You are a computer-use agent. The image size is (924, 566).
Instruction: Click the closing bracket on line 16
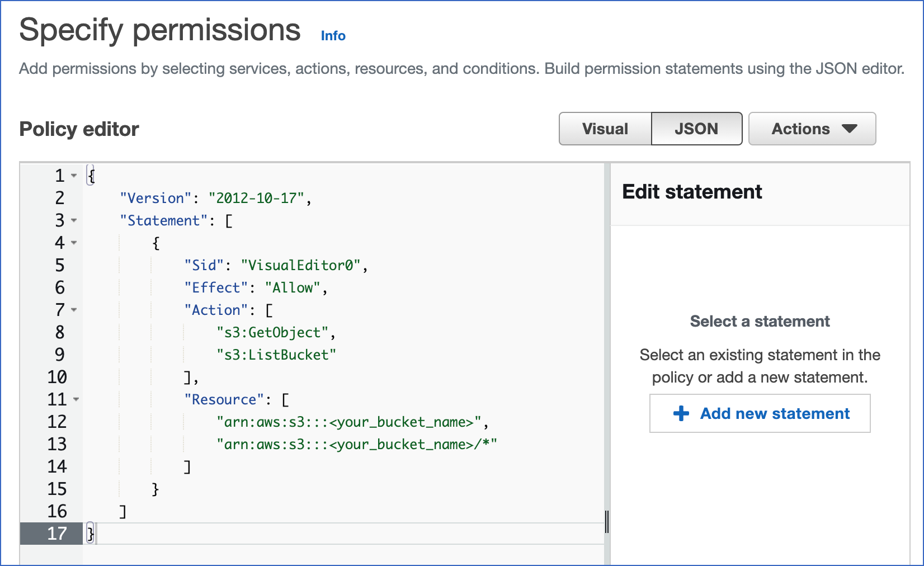coord(123,511)
